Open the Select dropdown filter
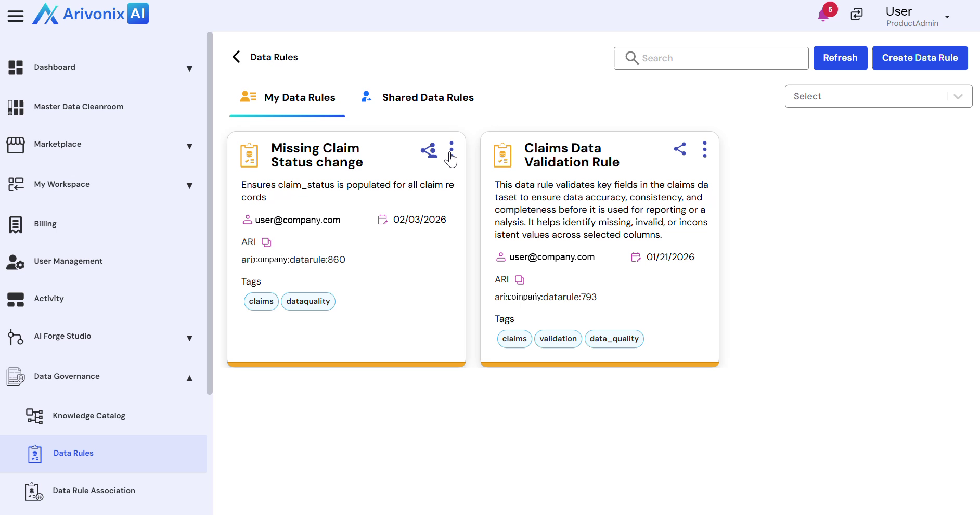The image size is (980, 515). [x=878, y=96]
